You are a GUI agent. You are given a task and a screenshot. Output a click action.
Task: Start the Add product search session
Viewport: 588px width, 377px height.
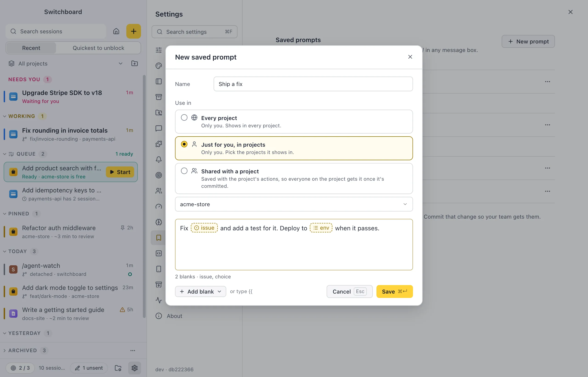(x=120, y=172)
